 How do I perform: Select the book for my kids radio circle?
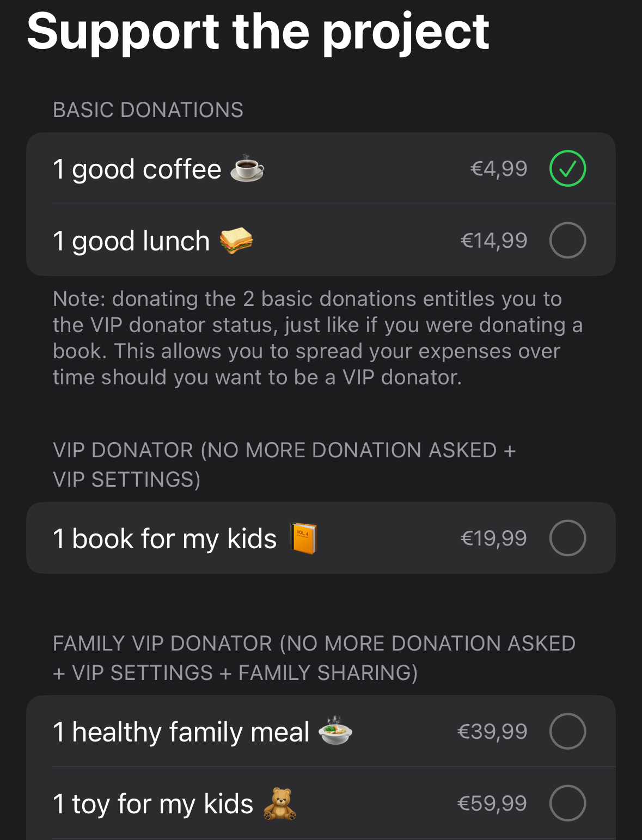[x=567, y=538]
